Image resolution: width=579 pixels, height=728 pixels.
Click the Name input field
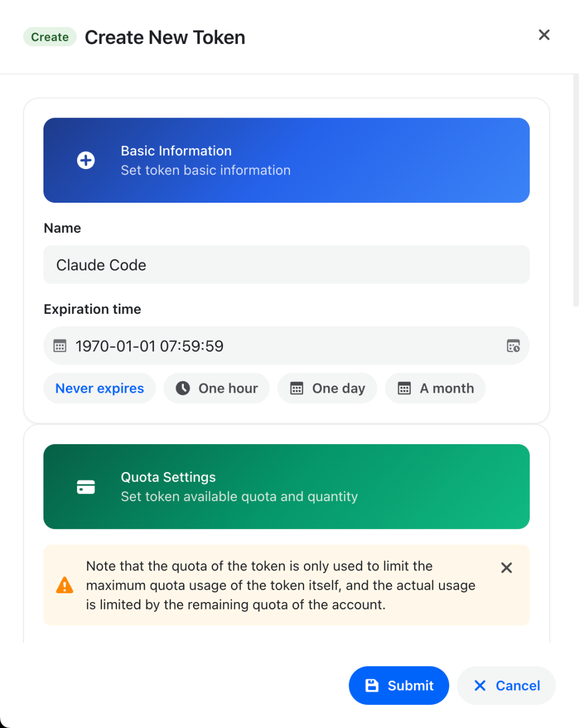(x=286, y=265)
